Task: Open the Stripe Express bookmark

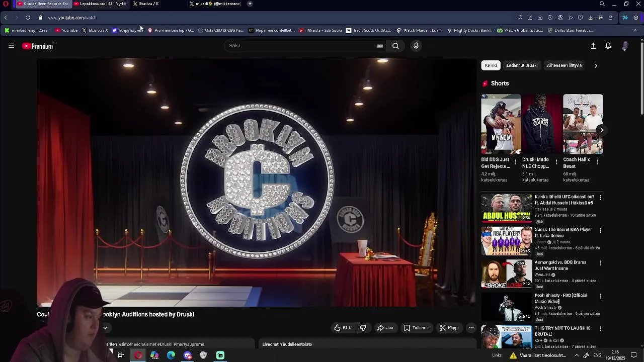Action: tap(127, 30)
